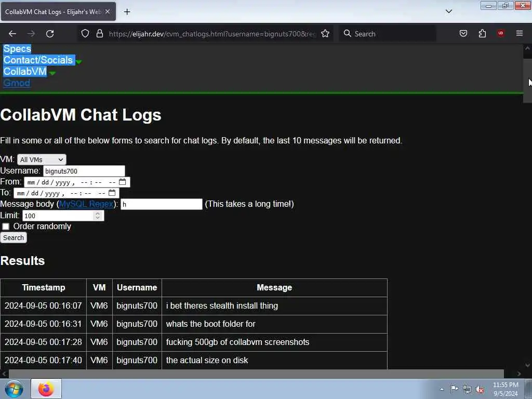Open the extensions puzzle icon

(x=482, y=33)
